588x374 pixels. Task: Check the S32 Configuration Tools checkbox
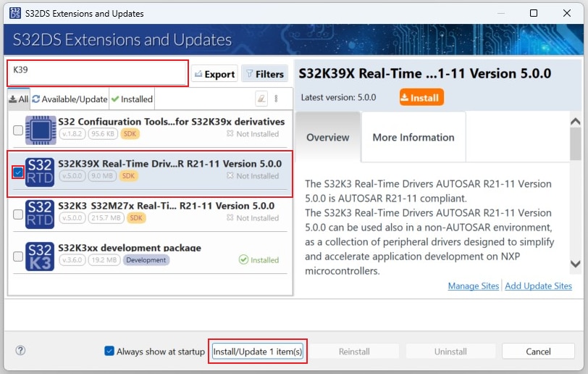18,130
